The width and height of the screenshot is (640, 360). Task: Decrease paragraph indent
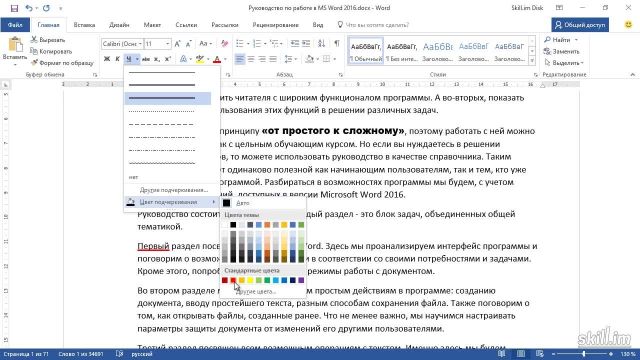294,44
